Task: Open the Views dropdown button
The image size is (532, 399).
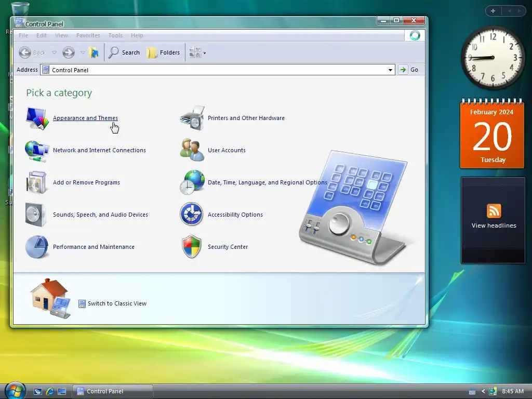Action: pos(197,52)
